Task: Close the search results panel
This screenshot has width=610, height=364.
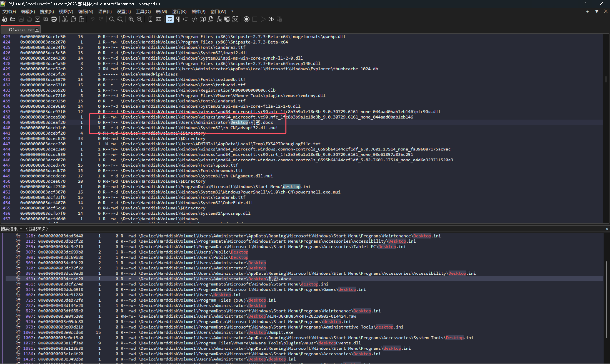Action: (x=607, y=229)
